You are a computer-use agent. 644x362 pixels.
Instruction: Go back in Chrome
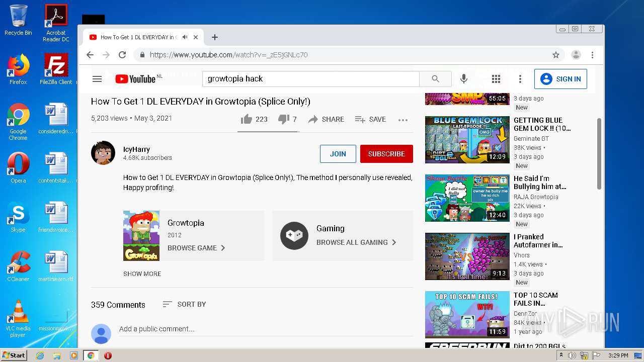pos(90,55)
